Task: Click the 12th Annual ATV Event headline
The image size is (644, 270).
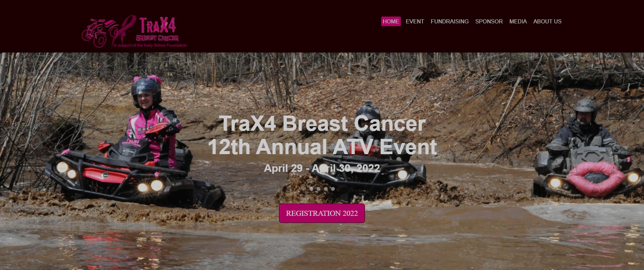Action: (x=322, y=147)
